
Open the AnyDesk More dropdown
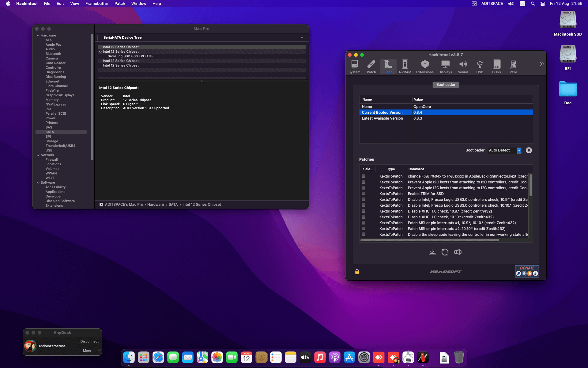[x=89, y=351]
